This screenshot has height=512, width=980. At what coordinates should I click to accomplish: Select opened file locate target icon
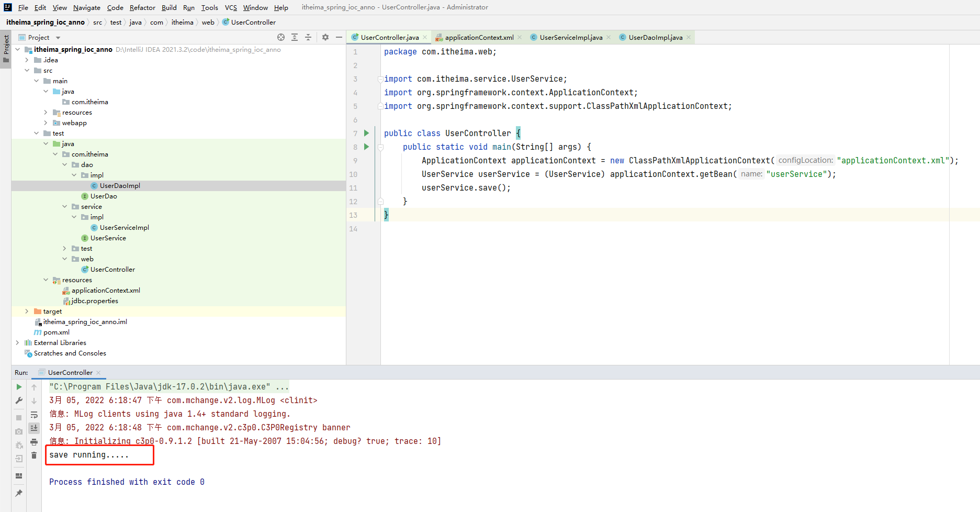[281, 37]
